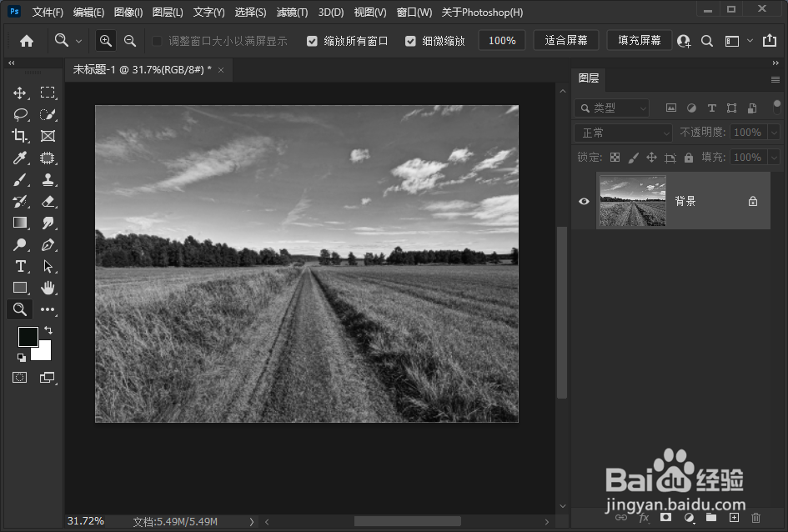
Task: Select the Rectangle shape tool
Action: [x=20, y=288]
